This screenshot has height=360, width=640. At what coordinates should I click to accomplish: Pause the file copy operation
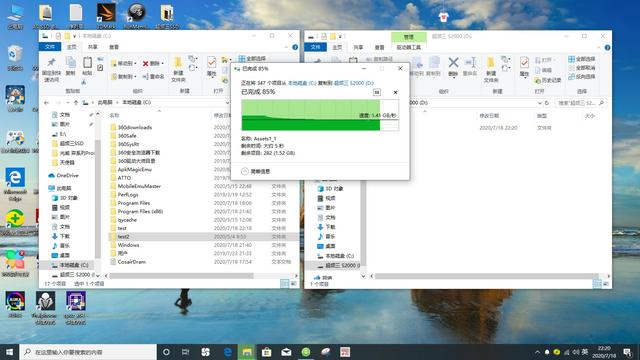tap(377, 93)
